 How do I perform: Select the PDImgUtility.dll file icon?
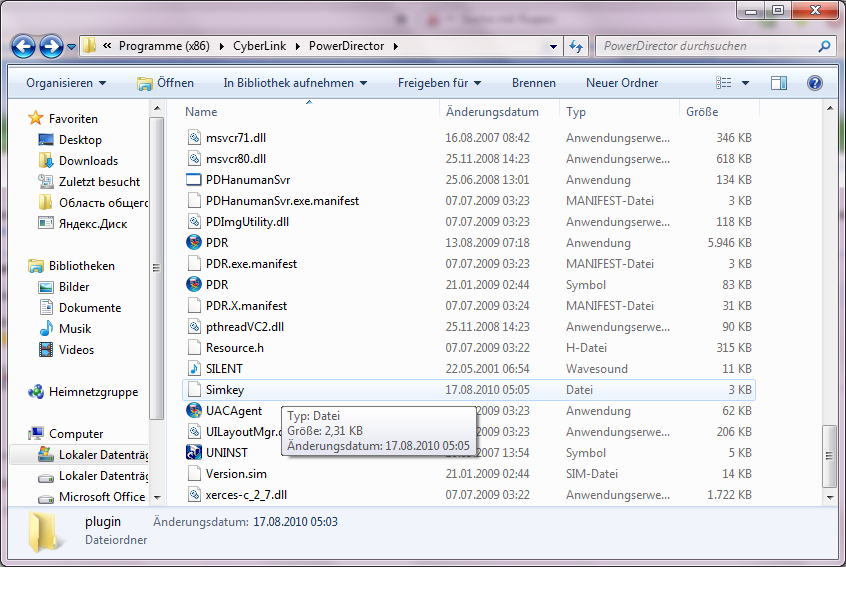[x=194, y=222]
